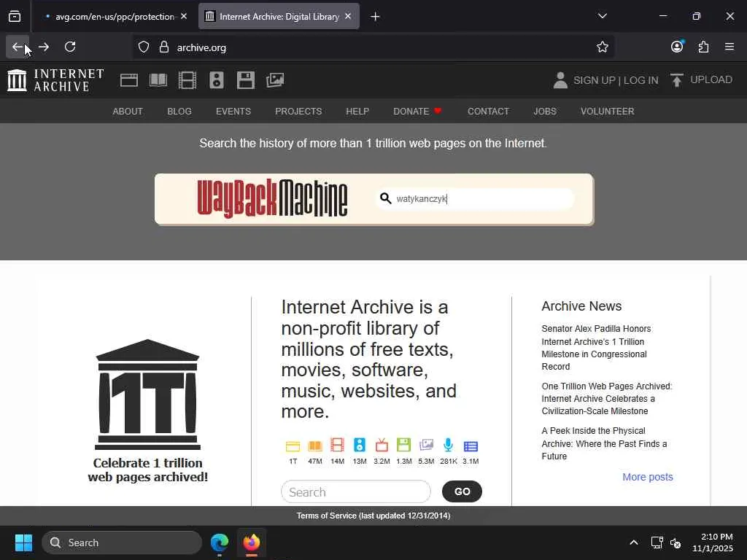Open the Video film strip icon
Viewport: 747px width, 560px height.
pos(187,80)
